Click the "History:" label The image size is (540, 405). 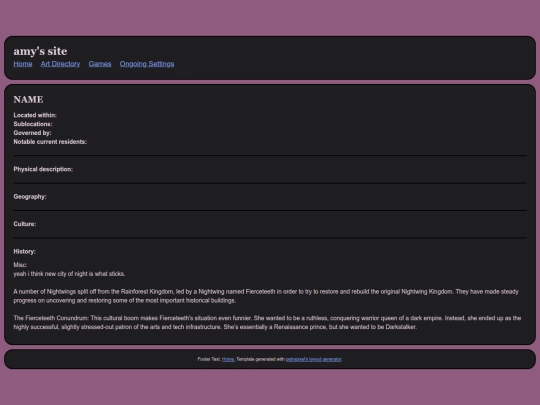(x=24, y=251)
